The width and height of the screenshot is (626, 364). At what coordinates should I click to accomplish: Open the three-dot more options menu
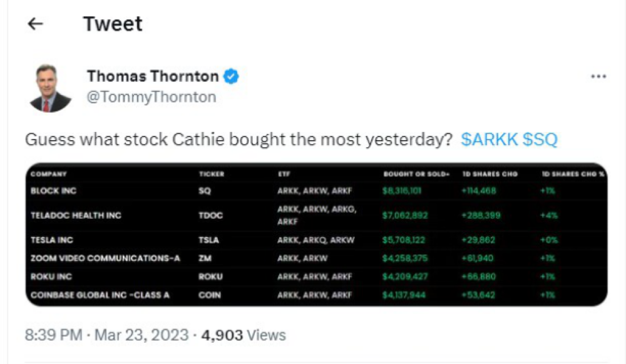(598, 76)
